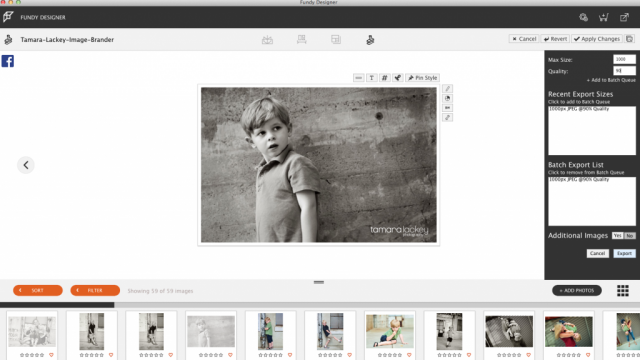Go to previous image with left chevron
The width and height of the screenshot is (640, 360).
(x=26, y=165)
